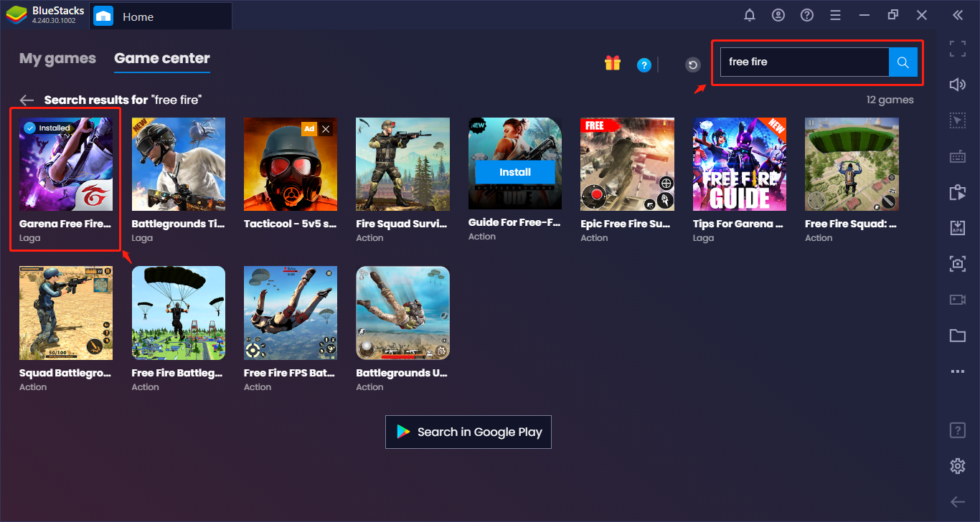Start screen recording with video icon
The image size is (980, 522).
pos(958,300)
